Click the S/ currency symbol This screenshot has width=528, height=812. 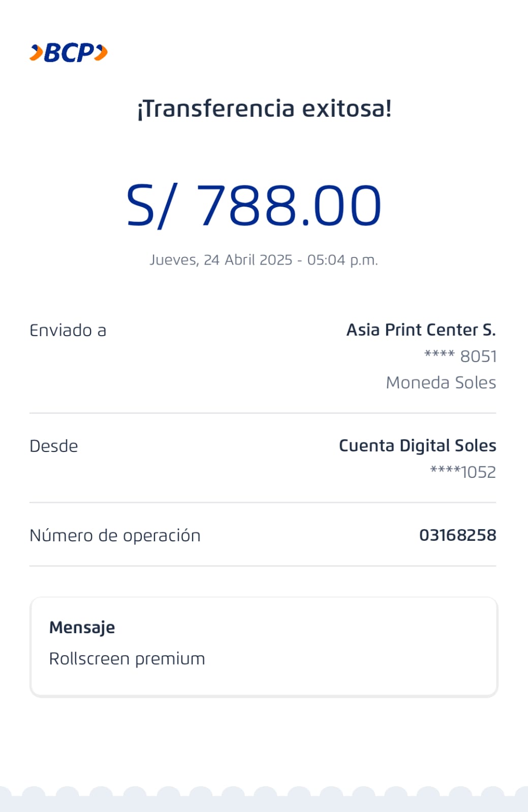(x=151, y=206)
